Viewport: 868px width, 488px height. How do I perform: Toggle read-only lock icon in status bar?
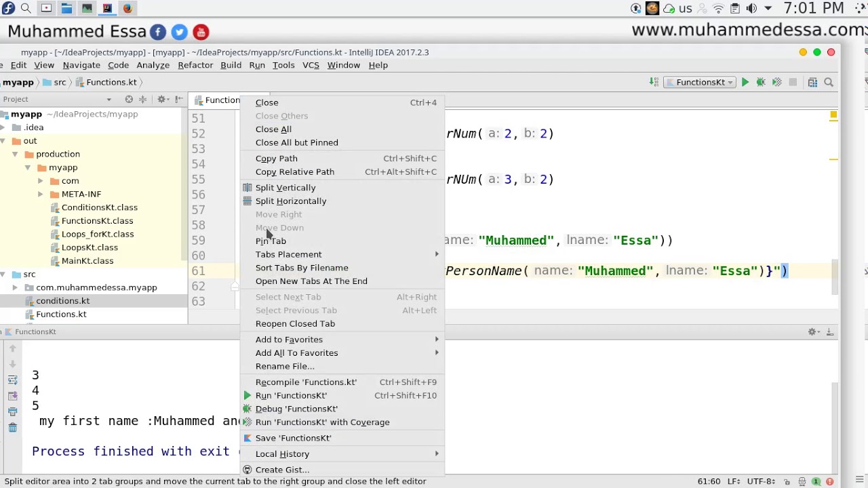pos(787,481)
